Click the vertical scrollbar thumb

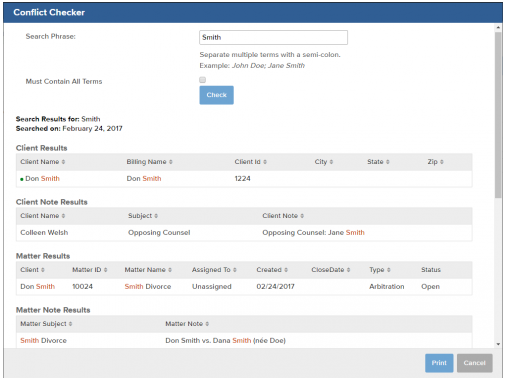[x=498, y=115]
